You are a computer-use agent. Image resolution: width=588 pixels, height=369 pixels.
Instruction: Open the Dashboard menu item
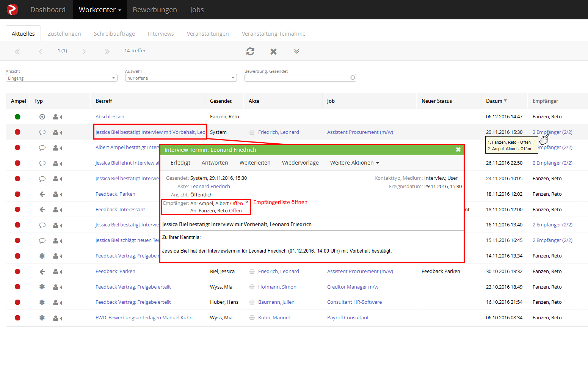click(48, 9)
